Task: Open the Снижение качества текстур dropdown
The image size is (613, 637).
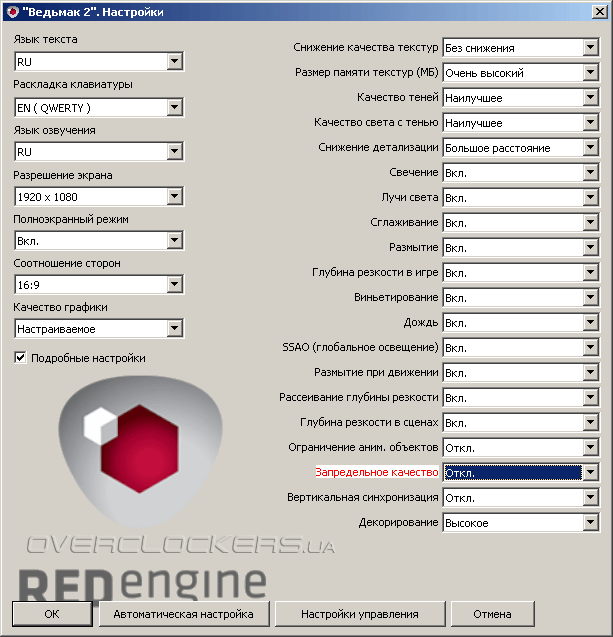Action: coord(521,48)
